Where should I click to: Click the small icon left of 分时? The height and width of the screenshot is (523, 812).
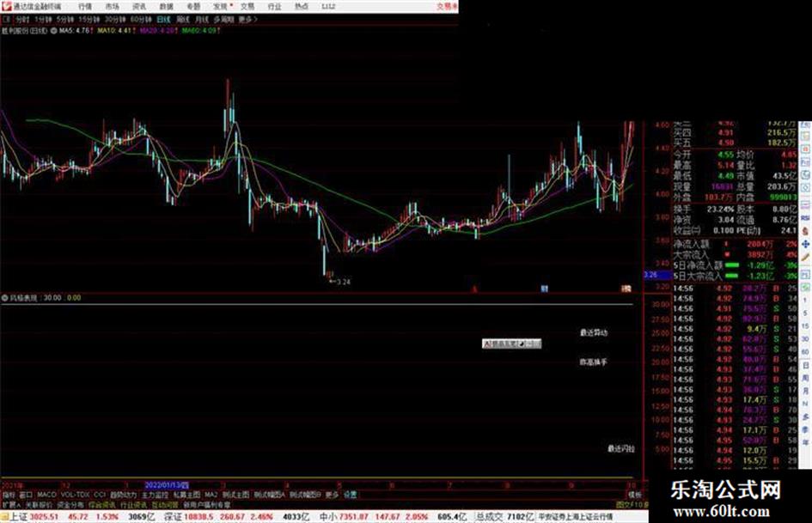pyautogui.click(x=7, y=19)
